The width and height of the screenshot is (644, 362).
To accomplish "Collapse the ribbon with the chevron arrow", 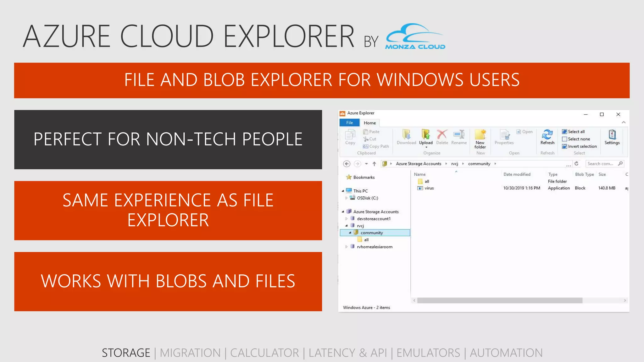I will click(x=624, y=123).
